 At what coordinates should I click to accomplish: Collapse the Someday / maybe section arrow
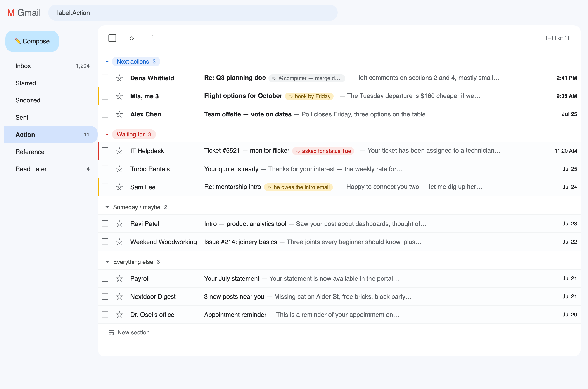[107, 207]
